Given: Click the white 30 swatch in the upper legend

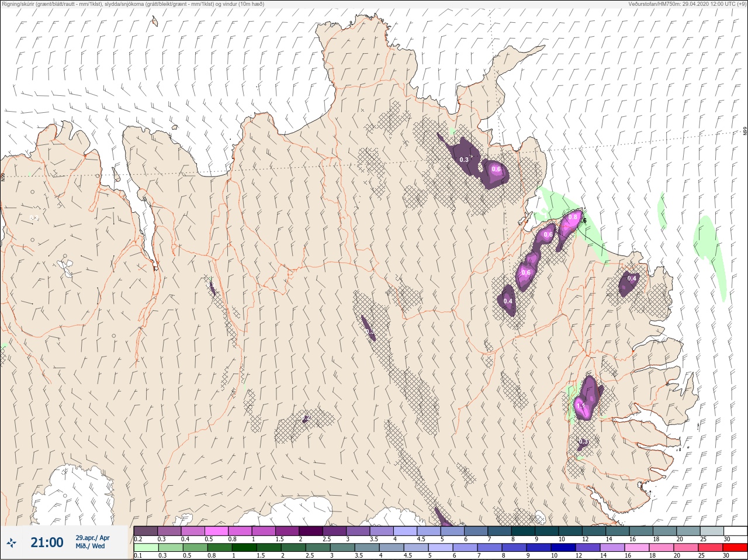Looking at the screenshot, I should click(x=735, y=531).
